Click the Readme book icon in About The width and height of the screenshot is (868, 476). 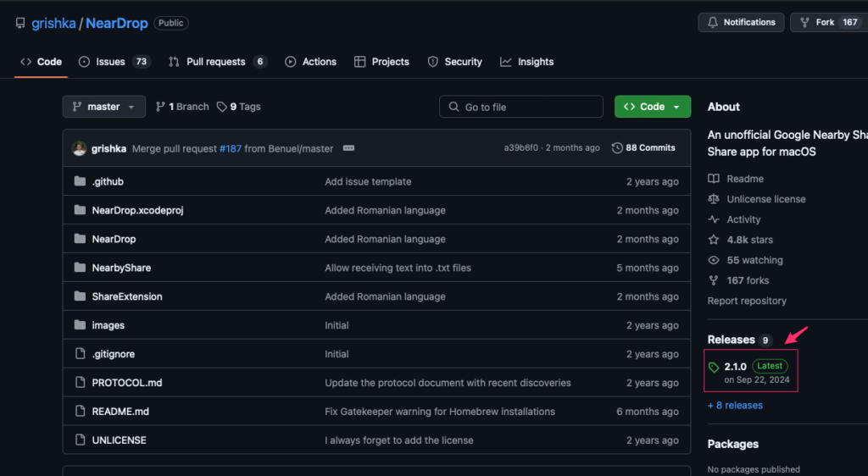[x=714, y=179]
